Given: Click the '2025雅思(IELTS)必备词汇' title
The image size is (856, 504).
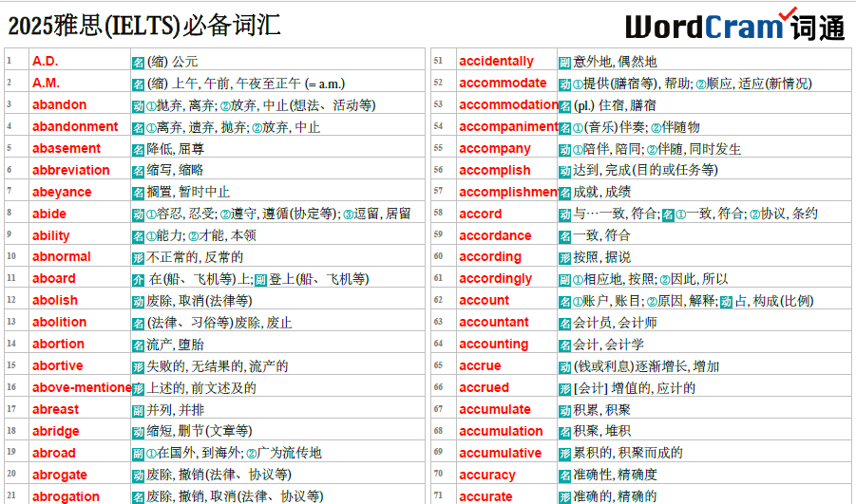Looking at the screenshot, I should tap(144, 26).
